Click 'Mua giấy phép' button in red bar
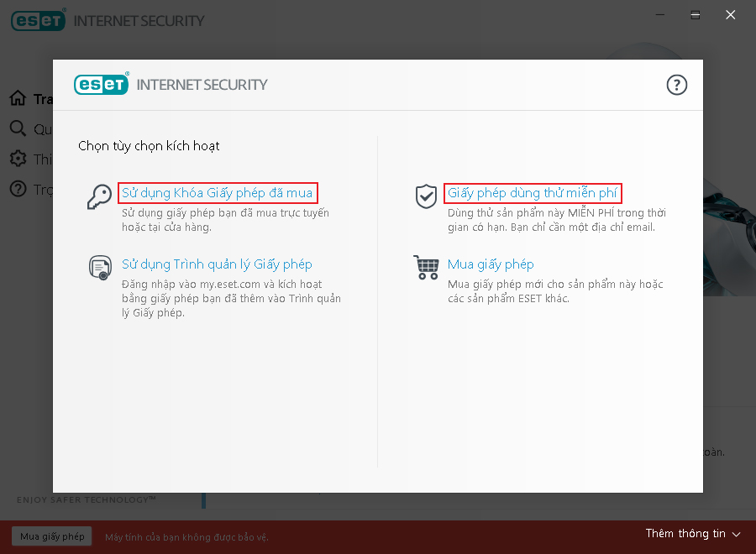This screenshot has width=756, height=554. [x=52, y=536]
